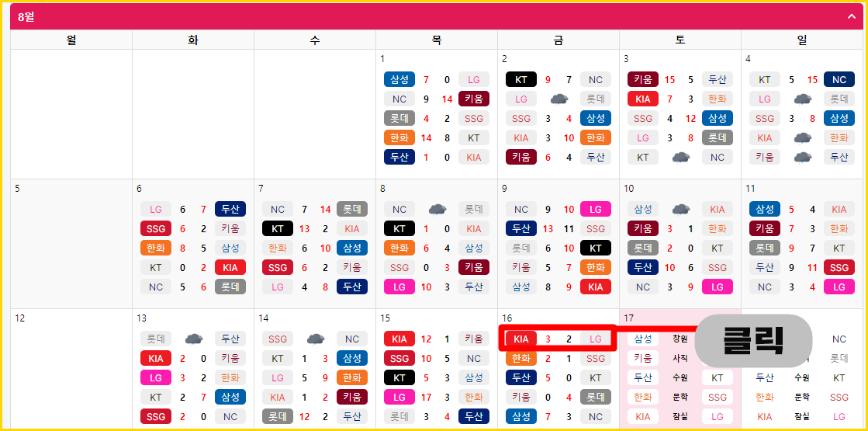Select the gray 롯데 badge on August 10
This screenshot has width=868, height=431.
(x=643, y=249)
